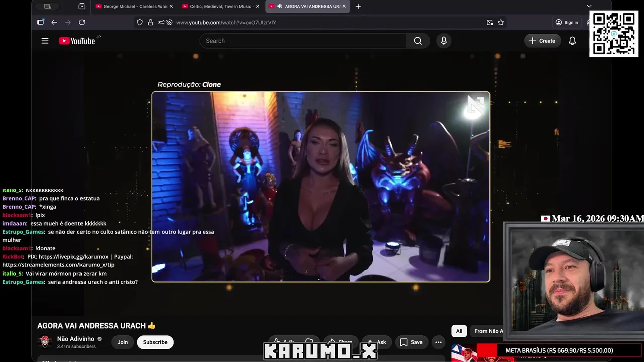
Task: Click the search magnifier button
Action: [x=418, y=41]
